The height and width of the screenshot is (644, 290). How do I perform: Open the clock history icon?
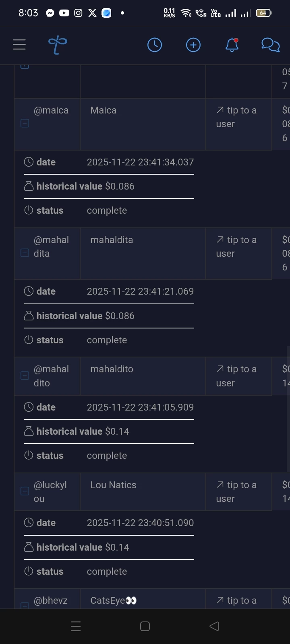point(155,45)
